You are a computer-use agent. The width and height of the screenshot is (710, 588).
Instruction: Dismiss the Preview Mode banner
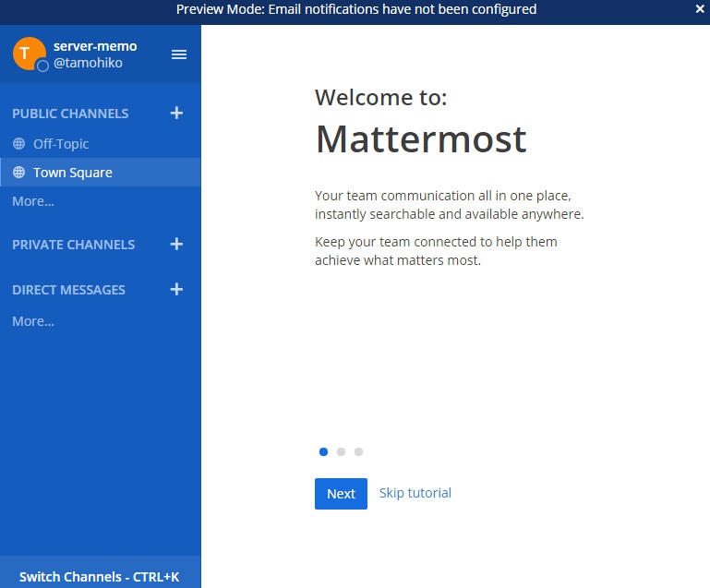(700, 9)
